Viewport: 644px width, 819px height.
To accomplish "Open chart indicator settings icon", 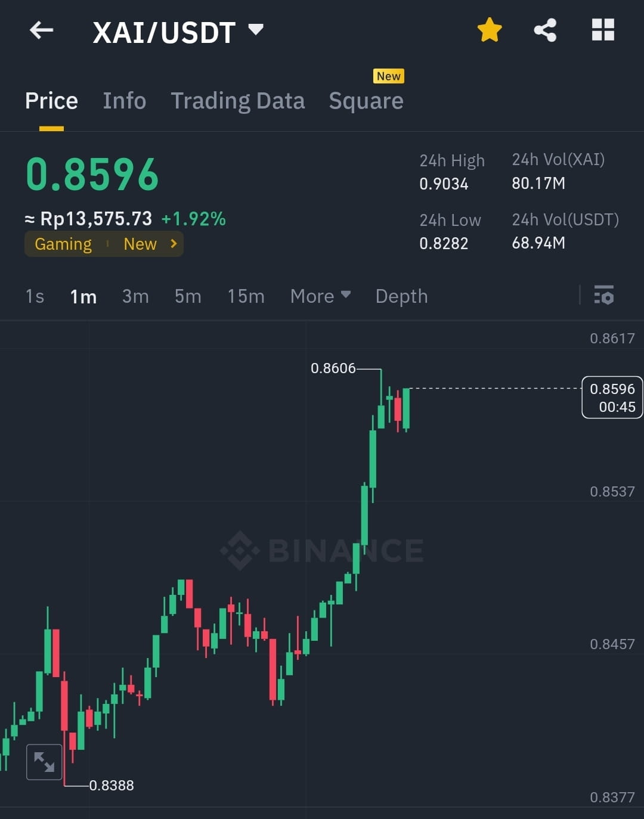I will (x=605, y=296).
